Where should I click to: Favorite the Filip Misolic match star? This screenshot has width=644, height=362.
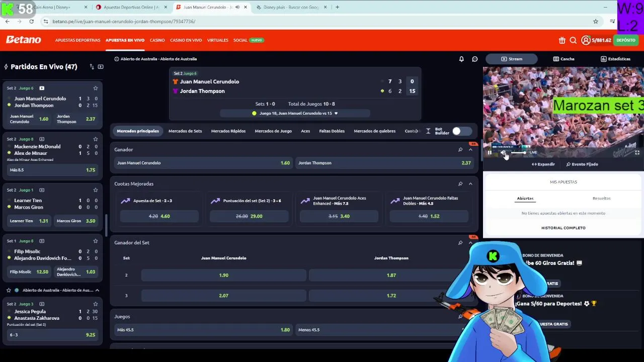tap(95, 240)
